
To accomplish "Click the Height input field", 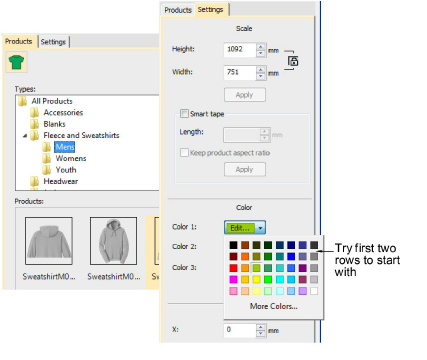I will tap(240, 50).
